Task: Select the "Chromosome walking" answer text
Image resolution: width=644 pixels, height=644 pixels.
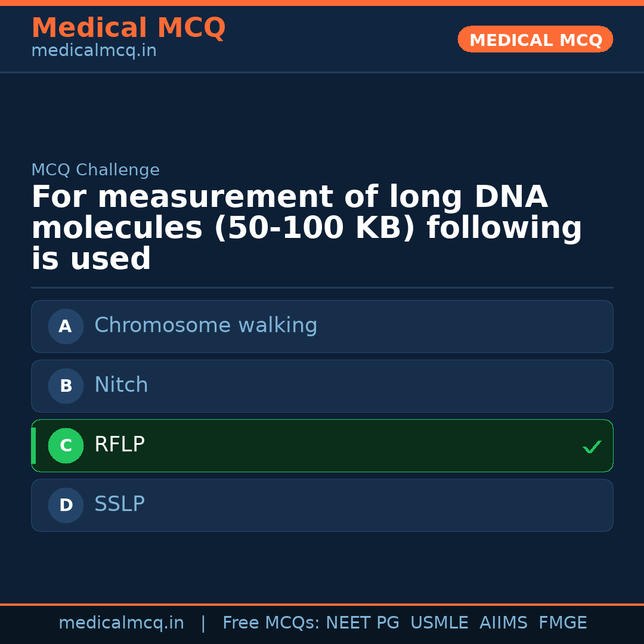Action: [206, 326]
